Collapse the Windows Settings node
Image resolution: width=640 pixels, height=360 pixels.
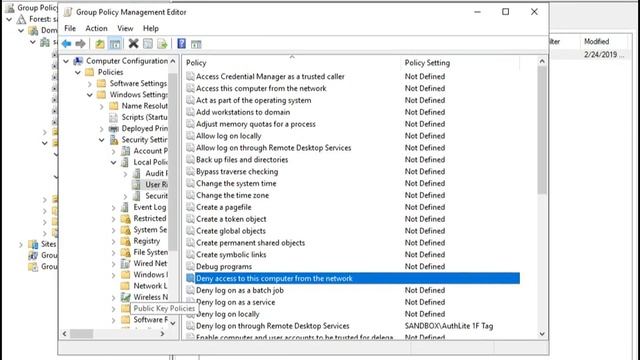pos(90,95)
